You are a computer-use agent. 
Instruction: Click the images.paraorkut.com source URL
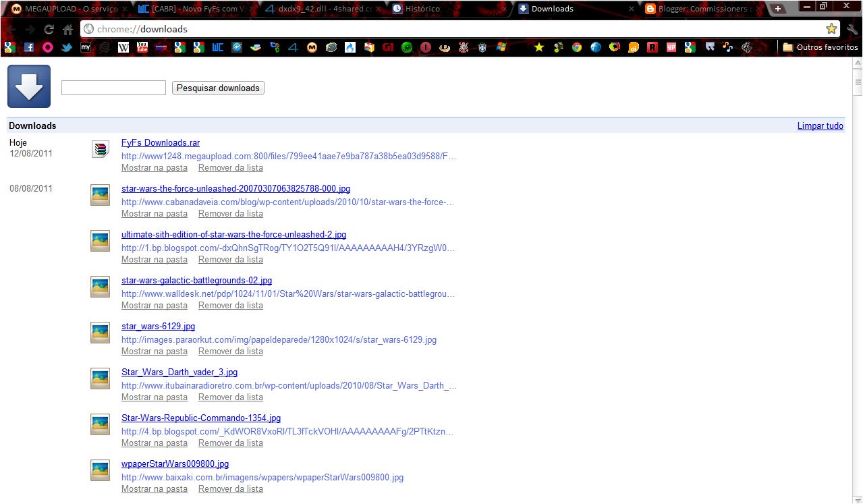pyautogui.click(x=279, y=339)
